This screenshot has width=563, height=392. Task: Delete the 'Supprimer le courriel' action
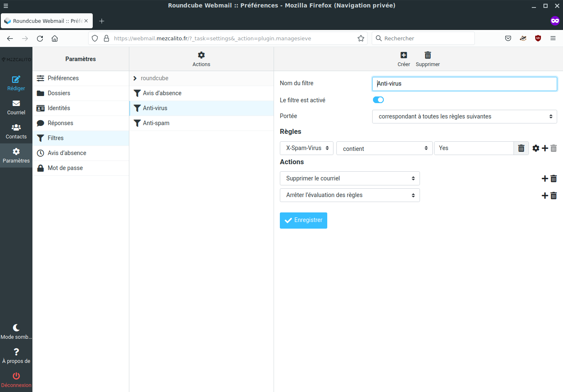(x=553, y=179)
